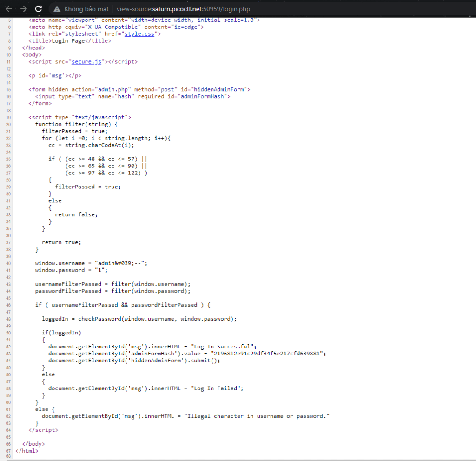Screen dimensions: 476x461
Task: Click the window.username assignment line
Action: (x=91, y=263)
